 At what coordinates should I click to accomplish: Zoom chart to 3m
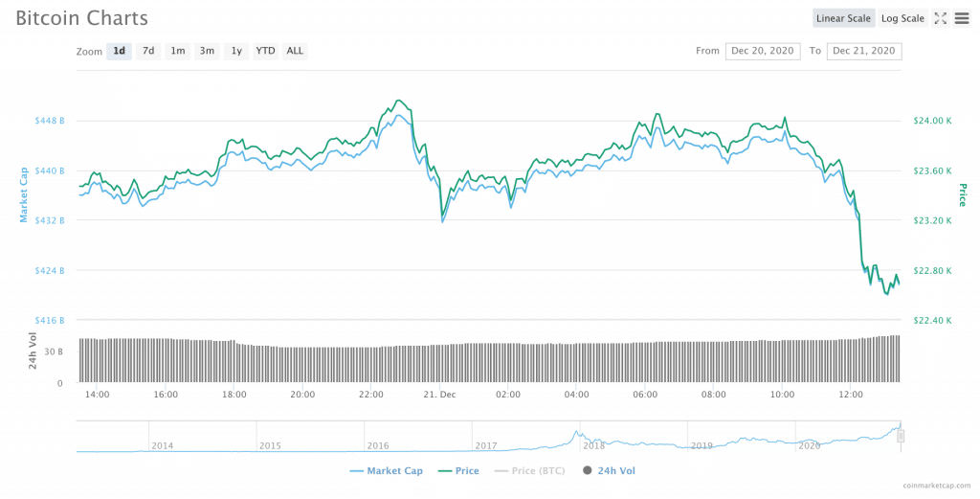[207, 51]
